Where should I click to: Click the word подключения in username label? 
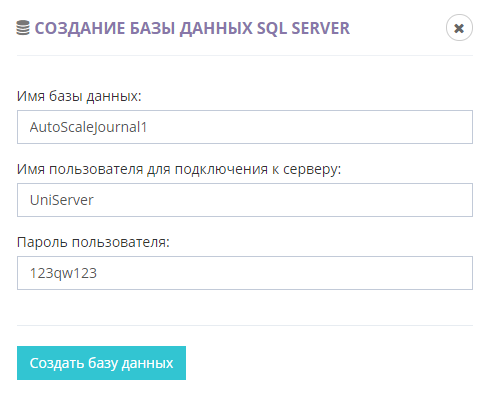click(221, 170)
